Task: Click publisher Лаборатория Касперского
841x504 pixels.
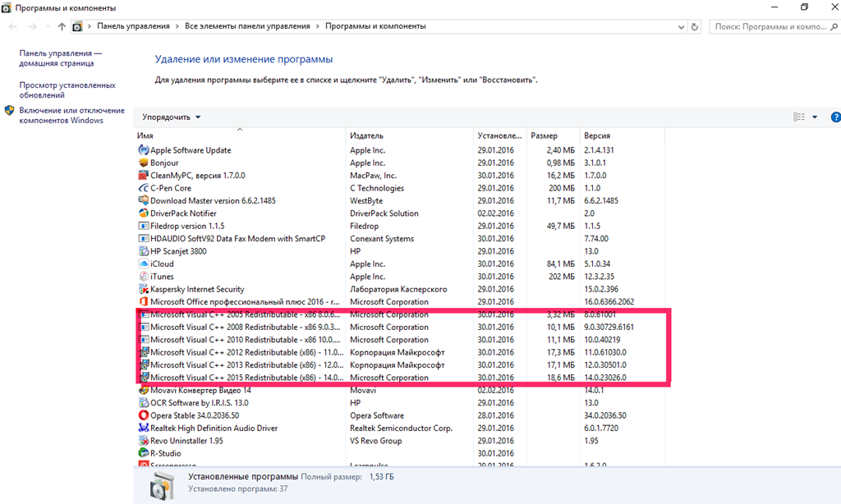Action: click(398, 289)
